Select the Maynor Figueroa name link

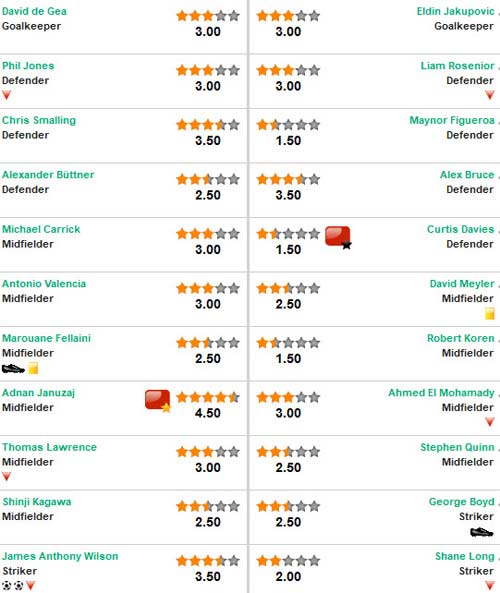coord(452,120)
